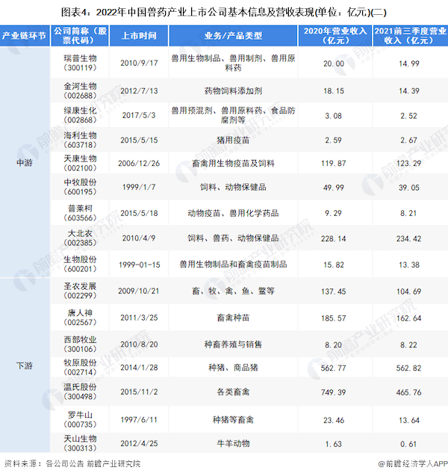
Task: Select company 普莱柯 (603566)
Action: tap(80, 213)
